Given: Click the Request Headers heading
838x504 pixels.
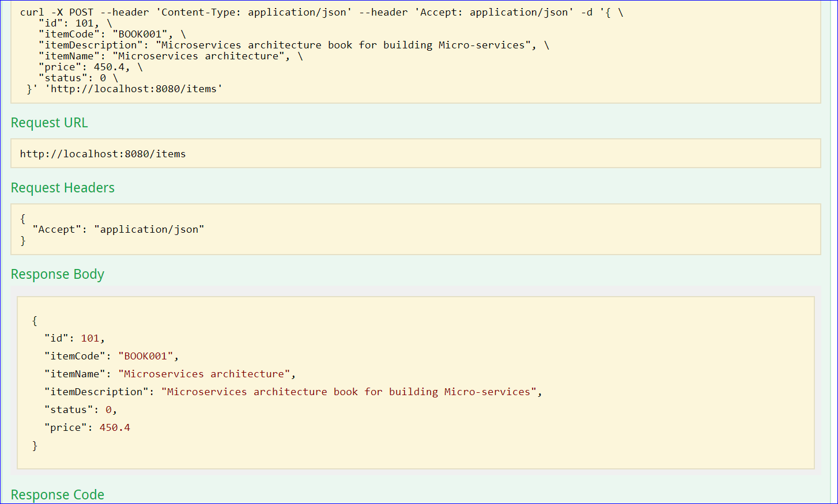Looking at the screenshot, I should click(x=62, y=188).
